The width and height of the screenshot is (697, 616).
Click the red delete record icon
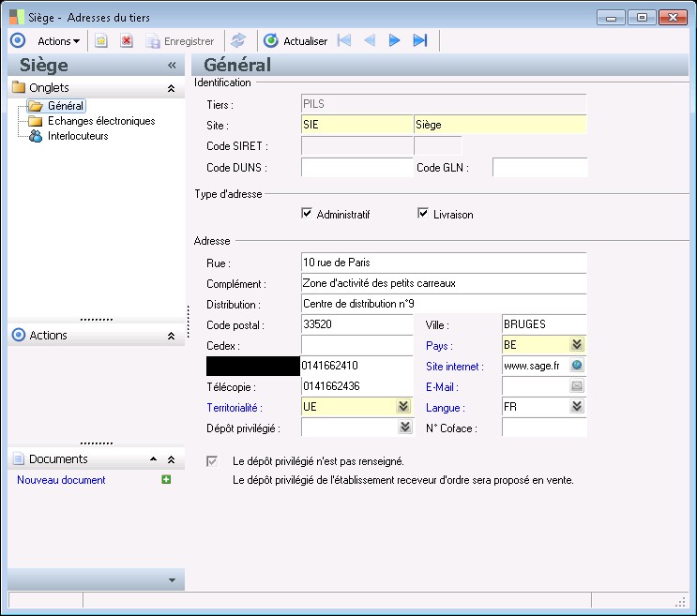pos(126,41)
